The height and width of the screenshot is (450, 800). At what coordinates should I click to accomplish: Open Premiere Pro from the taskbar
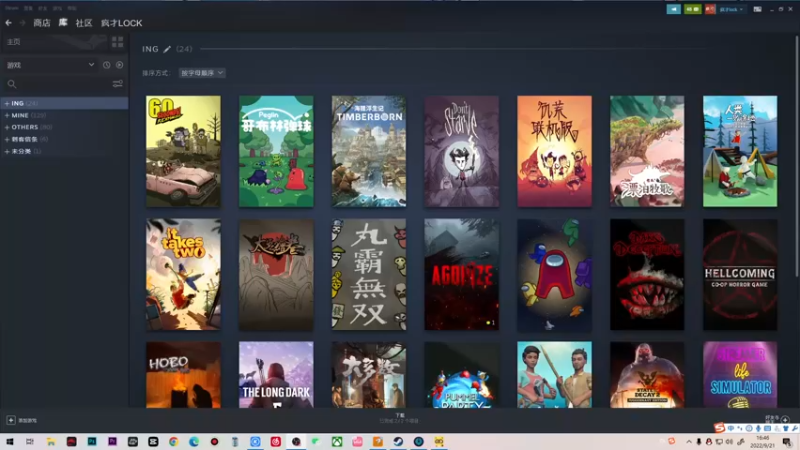[x=112, y=441]
